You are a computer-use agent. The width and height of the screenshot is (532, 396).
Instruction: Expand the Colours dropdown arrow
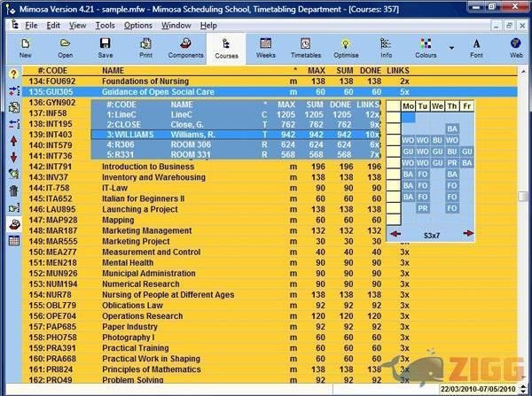451,48
